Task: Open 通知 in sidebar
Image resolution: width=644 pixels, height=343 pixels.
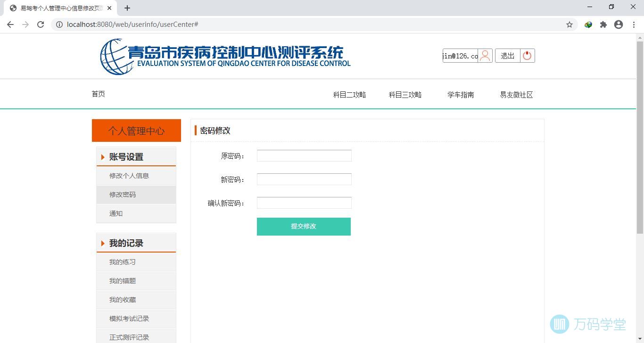Action: [136, 213]
